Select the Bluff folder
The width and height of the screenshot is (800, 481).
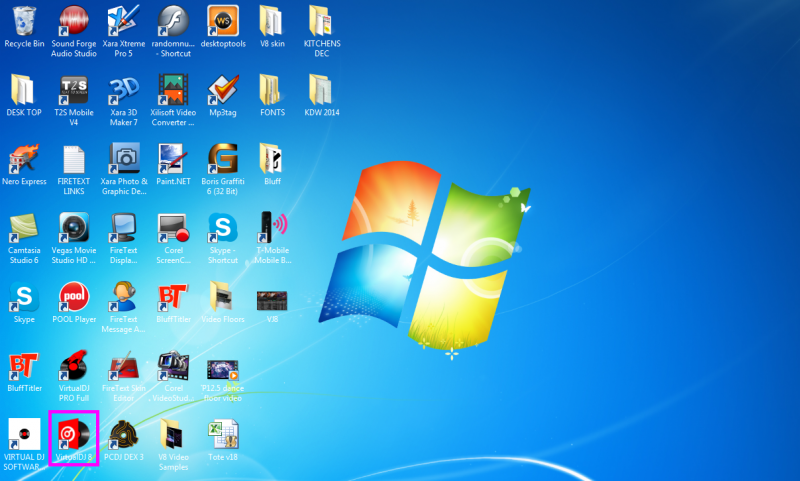pyautogui.click(x=271, y=159)
